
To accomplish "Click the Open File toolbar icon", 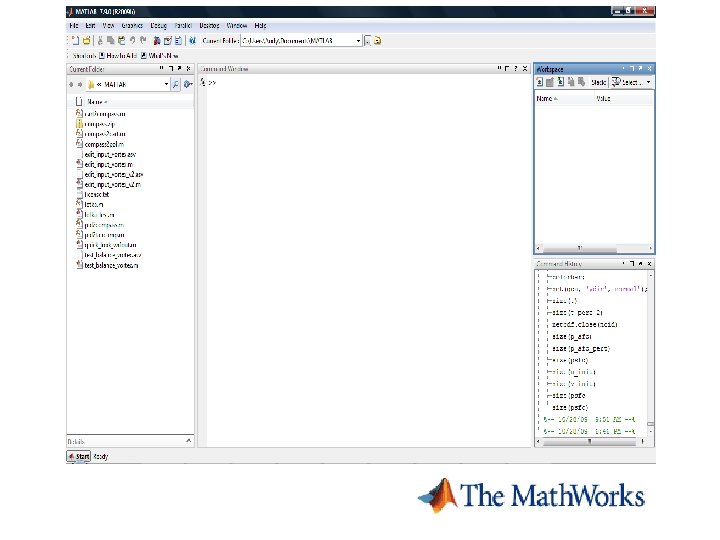I will coord(86,40).
